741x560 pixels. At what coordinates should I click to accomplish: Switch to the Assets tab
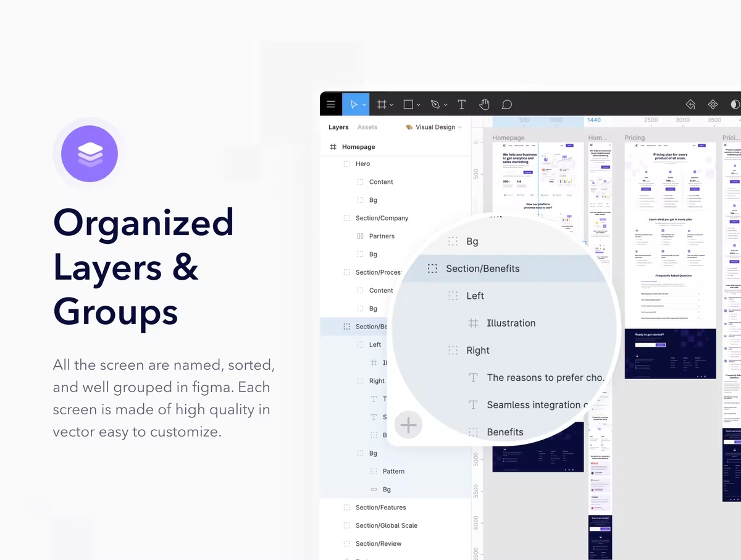coord(367,127)
